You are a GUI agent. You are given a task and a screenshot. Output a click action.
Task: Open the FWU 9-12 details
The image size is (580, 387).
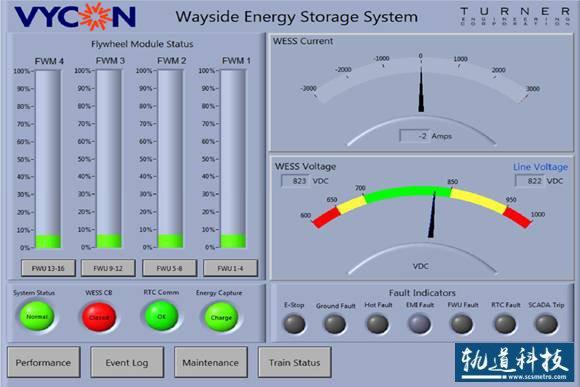pyautogui.click(x=108, y=268)
